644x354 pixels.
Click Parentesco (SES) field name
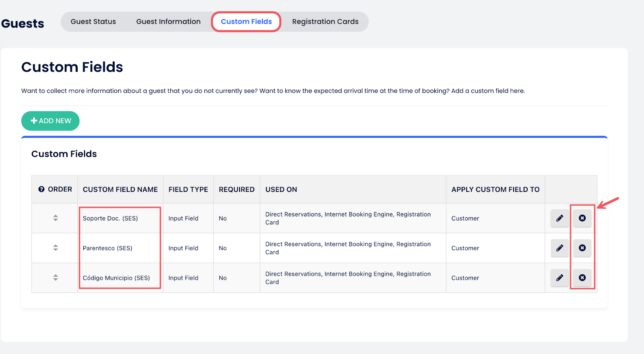click(107, 248)
